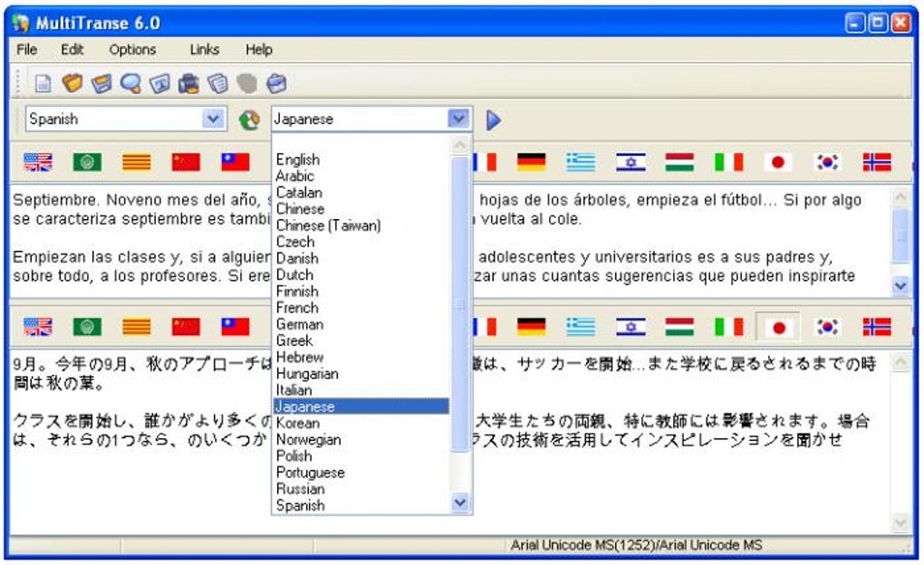The width and height of the screenshot is (924, 565).
Task: Choose Taiwan flag in target flag row
Action: point(236,326)
